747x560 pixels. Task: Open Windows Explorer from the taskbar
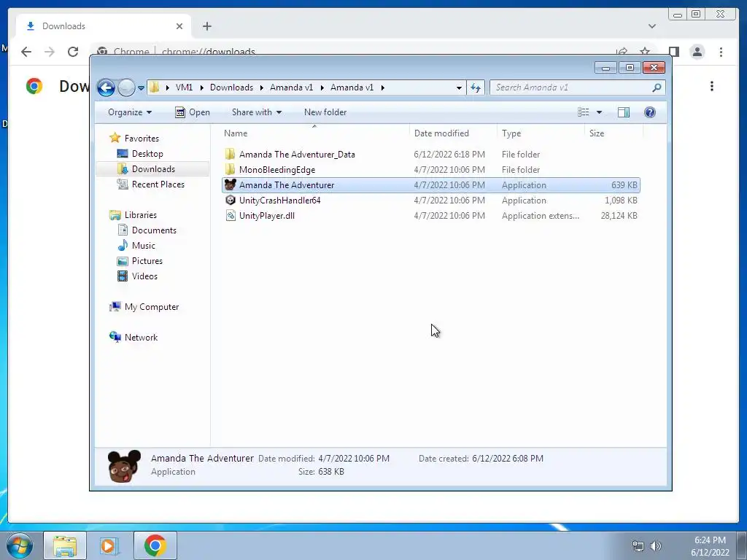[65, 545]
